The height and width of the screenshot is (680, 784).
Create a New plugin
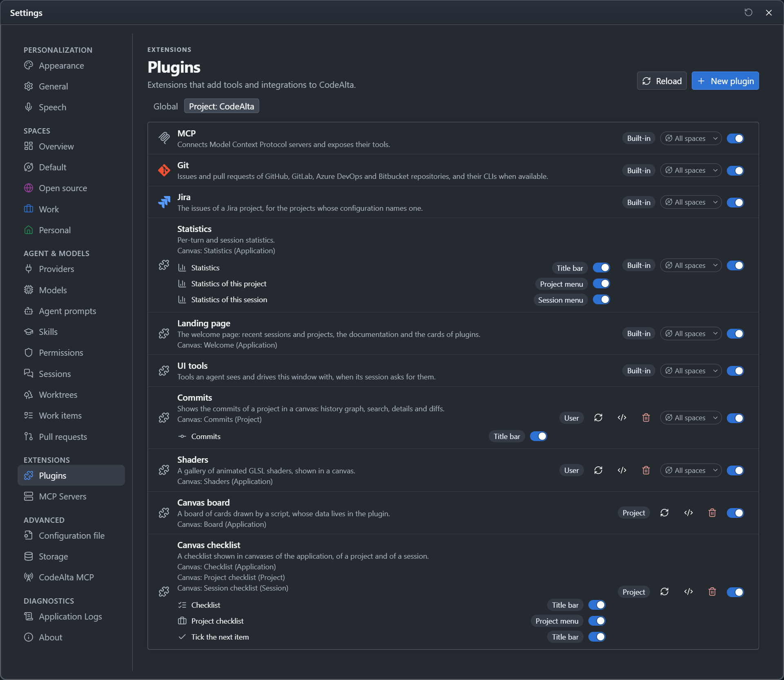725,81
